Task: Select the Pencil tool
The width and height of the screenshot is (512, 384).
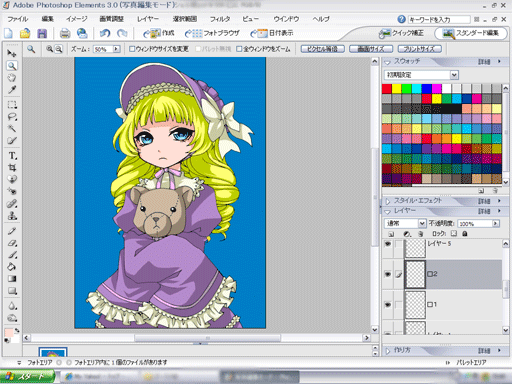Action: (x=12, y=231)
